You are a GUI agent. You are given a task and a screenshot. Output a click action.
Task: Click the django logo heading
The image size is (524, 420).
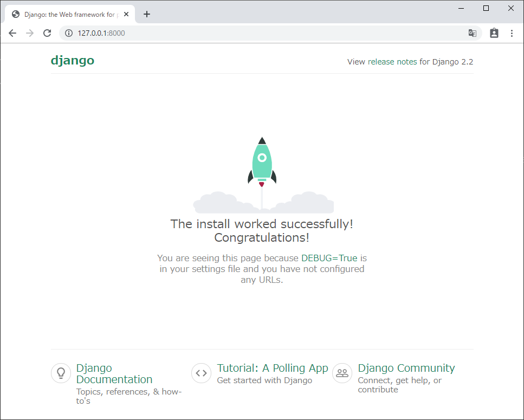click(x=73, y=61)
